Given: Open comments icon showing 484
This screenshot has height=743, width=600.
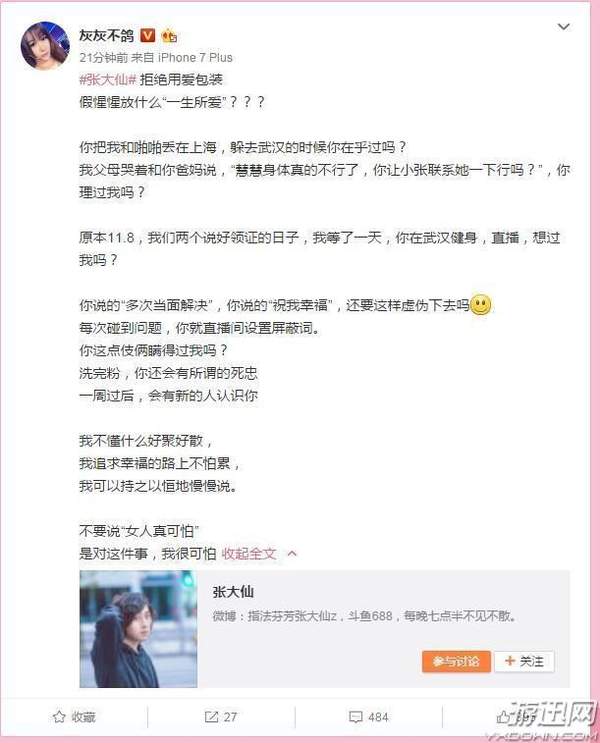Looking at the screenshot, I should point(355,717).
